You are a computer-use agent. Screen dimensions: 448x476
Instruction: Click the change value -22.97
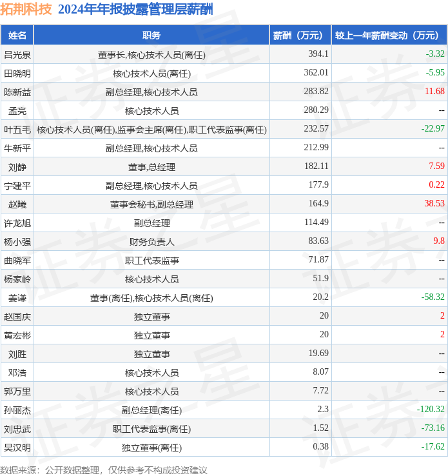pyautogui.click(x=433, y=129)
